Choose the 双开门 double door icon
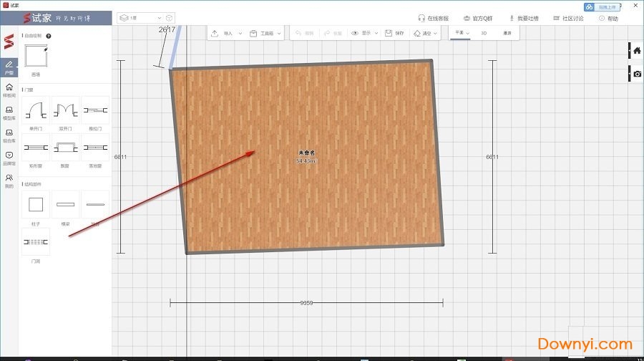 (x=65, y=110)
